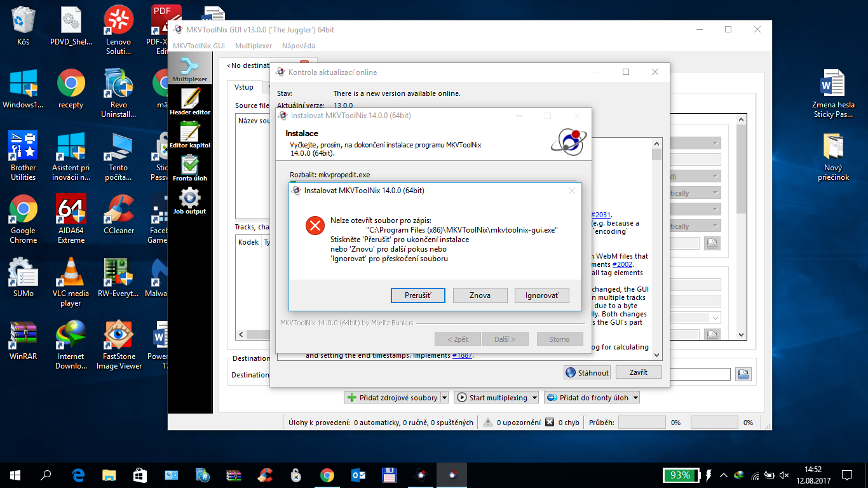
Task: Open the Fronta úloh queue tool
Action: pyautogui.click(x=189, y=168)
